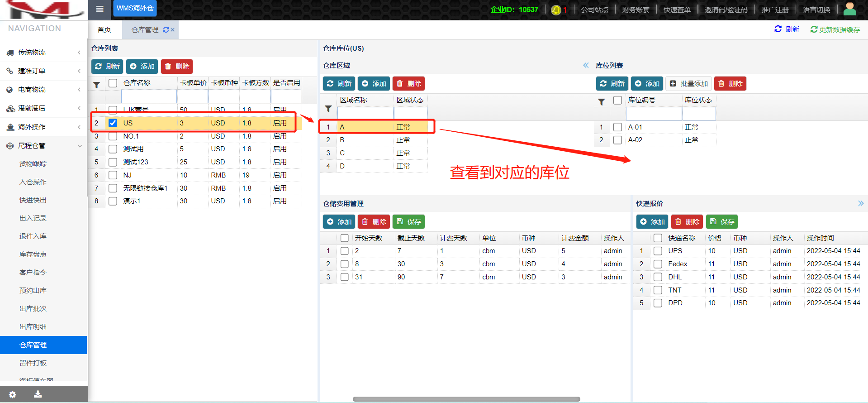Click refresh icon on 仓库管理 tab
Screen dimensions: 868x403
166,30
